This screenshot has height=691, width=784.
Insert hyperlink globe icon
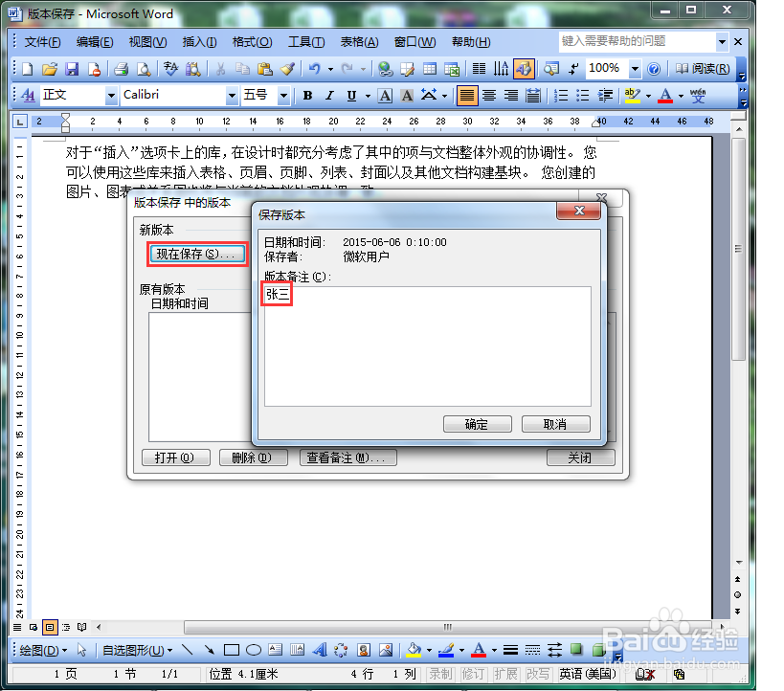pos(386,69)
